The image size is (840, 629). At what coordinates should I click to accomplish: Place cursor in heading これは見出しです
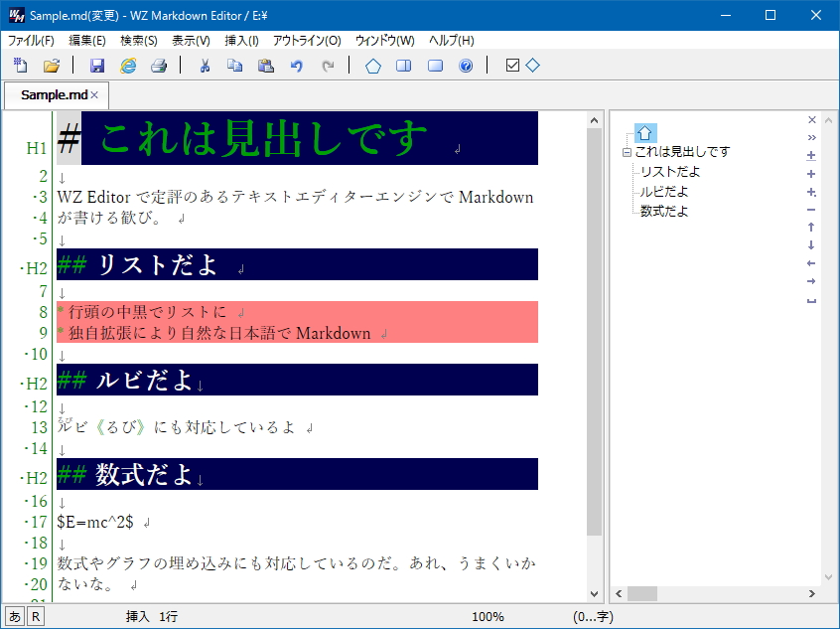263,138
